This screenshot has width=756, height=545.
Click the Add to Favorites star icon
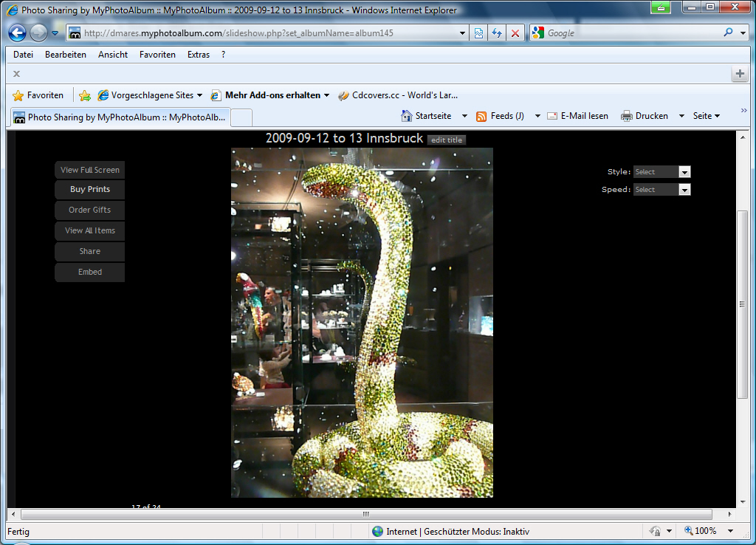85,95
